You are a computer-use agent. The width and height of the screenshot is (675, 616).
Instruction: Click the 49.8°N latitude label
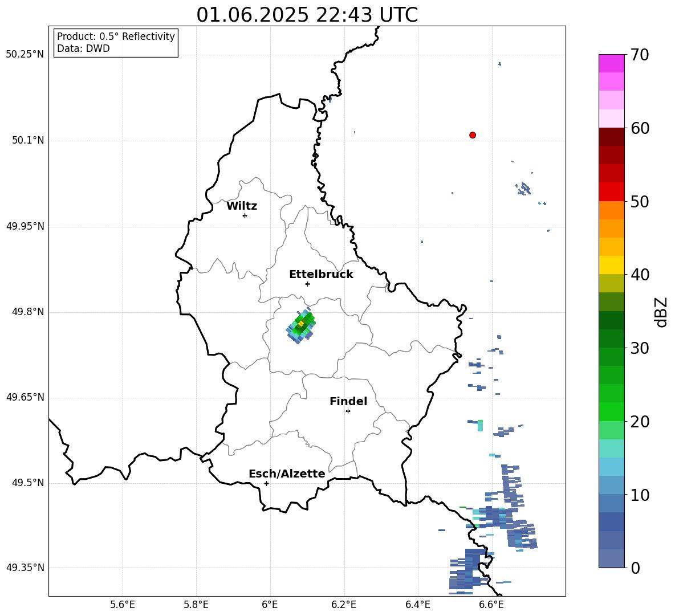tap(28, 312)
